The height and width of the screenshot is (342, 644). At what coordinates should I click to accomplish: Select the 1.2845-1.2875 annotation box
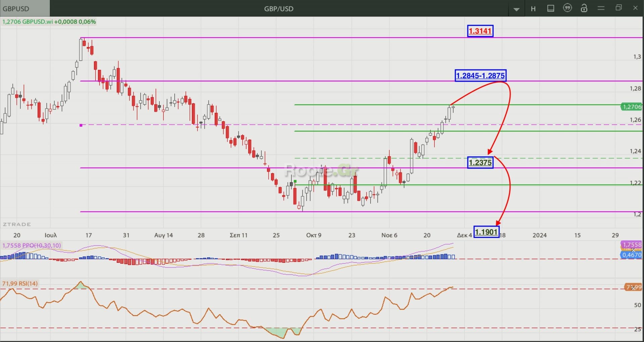coord(480,76)
